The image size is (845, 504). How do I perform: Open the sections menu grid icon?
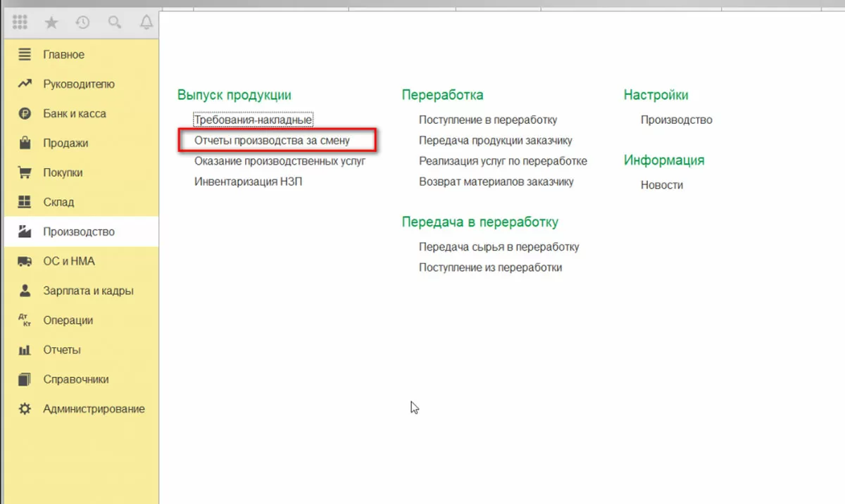coord(20,23)
